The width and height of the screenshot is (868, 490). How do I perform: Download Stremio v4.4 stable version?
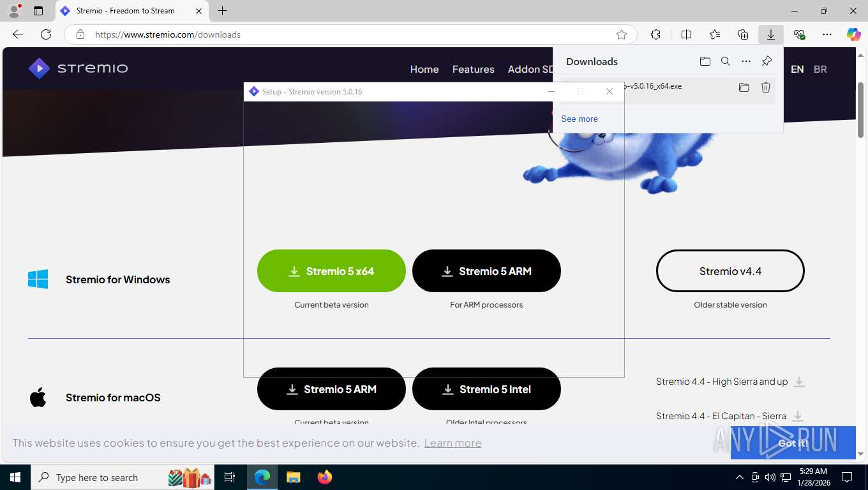click(x=730, y=271)
